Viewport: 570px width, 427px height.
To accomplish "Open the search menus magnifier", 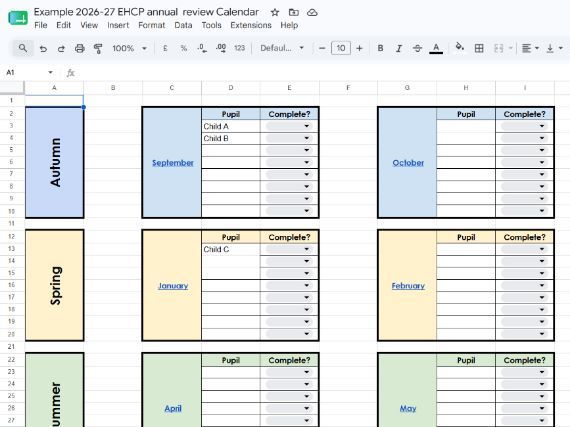I will click(x=23, y=48).
